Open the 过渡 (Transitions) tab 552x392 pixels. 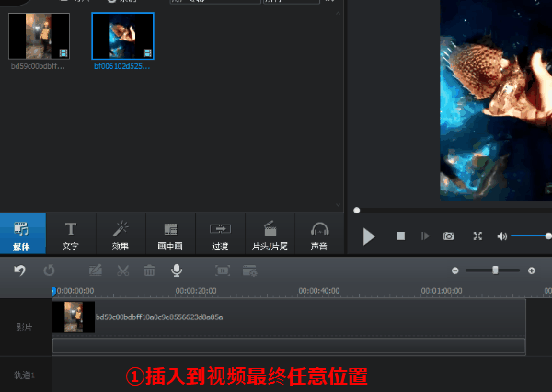click(x=220, y=233)
